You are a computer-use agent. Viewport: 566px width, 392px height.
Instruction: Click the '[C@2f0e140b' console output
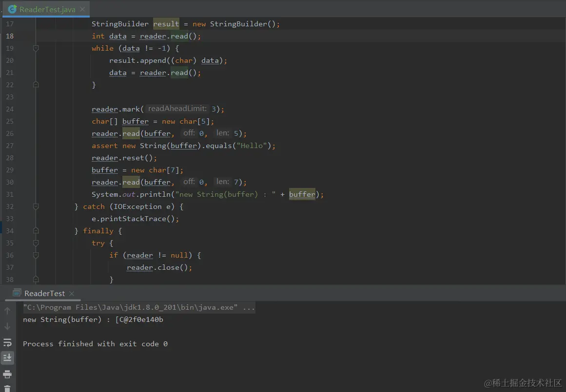click(x=139, y=319)
